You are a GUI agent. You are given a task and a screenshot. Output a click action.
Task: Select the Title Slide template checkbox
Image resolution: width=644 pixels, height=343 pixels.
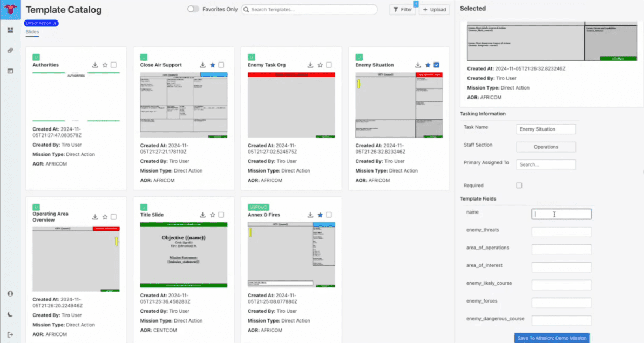[221, 215]
